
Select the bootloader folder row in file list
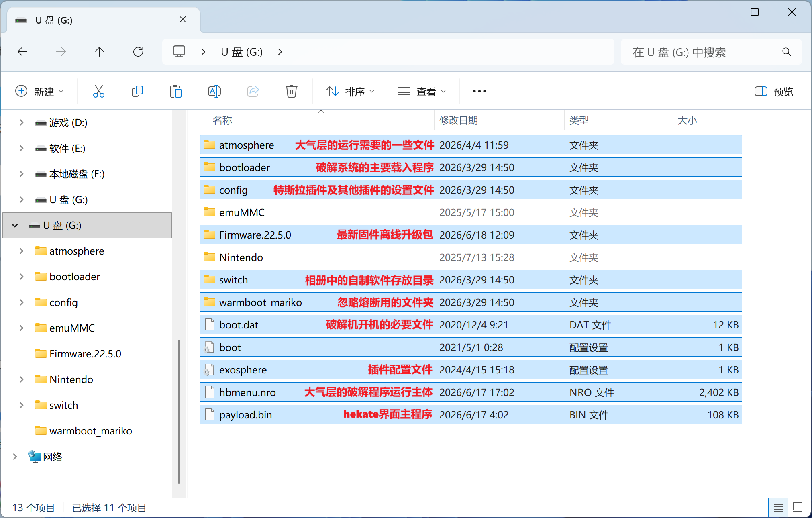(x=471, y=167)
